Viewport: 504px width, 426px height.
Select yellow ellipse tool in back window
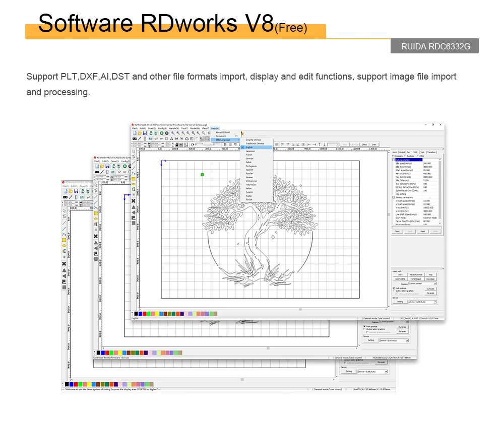[x=64, y=246]
